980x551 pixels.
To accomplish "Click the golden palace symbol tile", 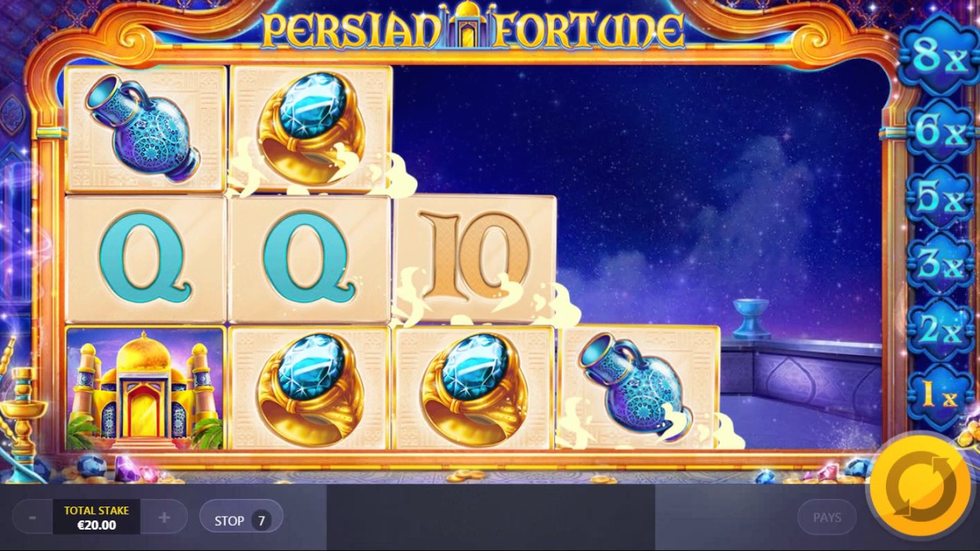I will 145,388.
